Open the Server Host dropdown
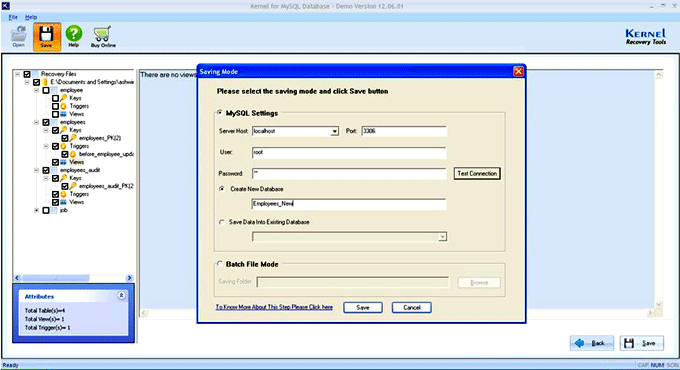The image size is (680, 370). 334,131
